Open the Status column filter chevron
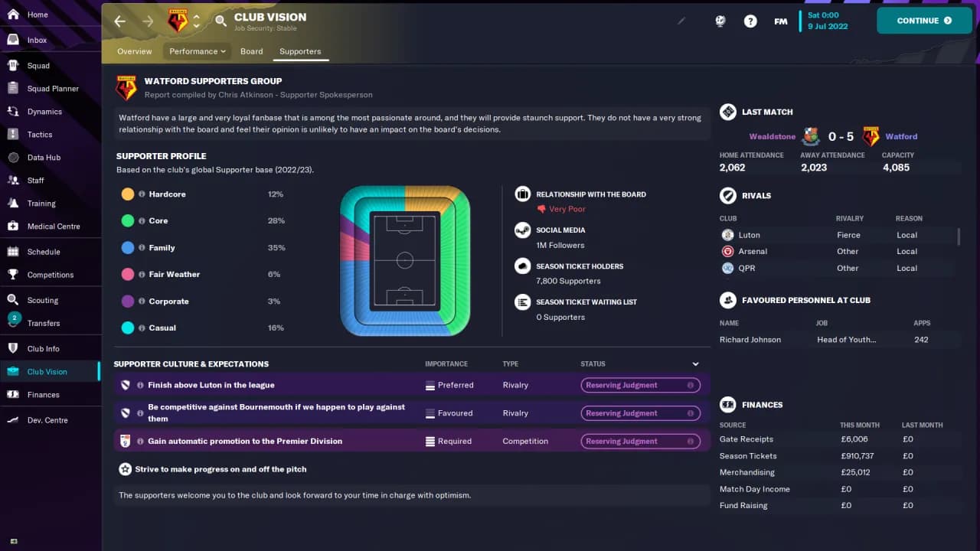The image size is (980, 551). pyautogui.click(x=695, y=364)
